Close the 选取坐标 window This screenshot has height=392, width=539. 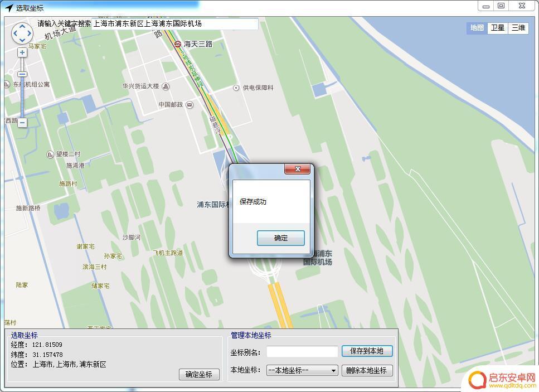pyautogui.click(x=522, y=6)
